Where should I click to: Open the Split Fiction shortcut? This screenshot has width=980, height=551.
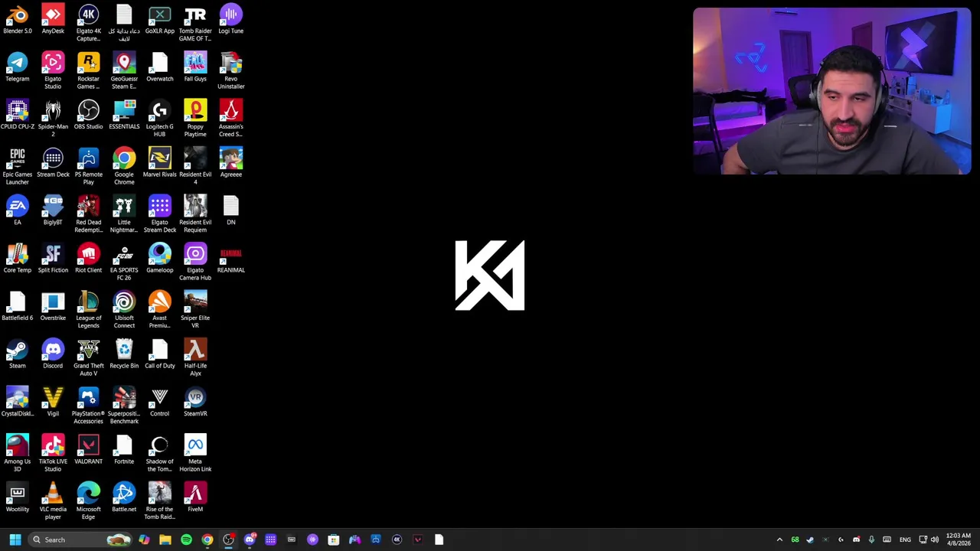pos(53,259)
